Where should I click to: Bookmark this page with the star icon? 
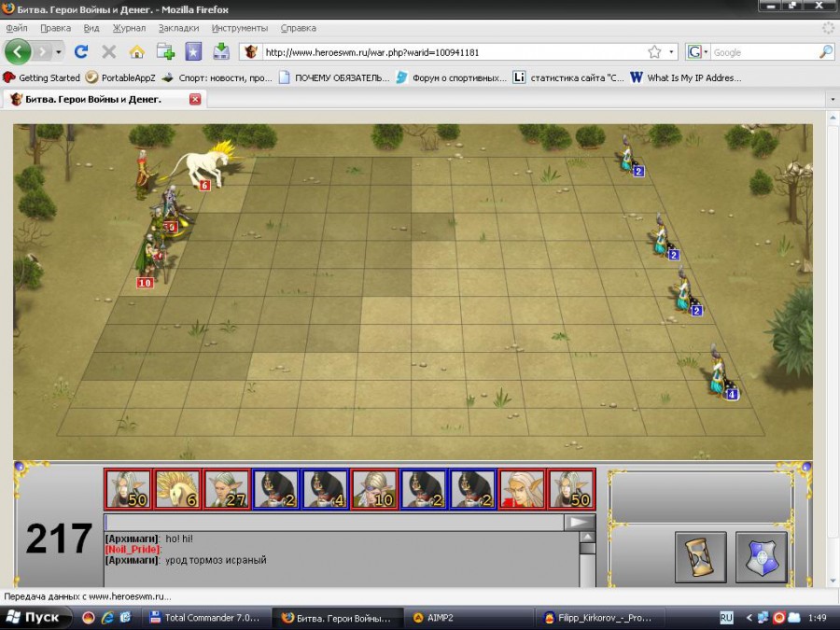(654, 52)
